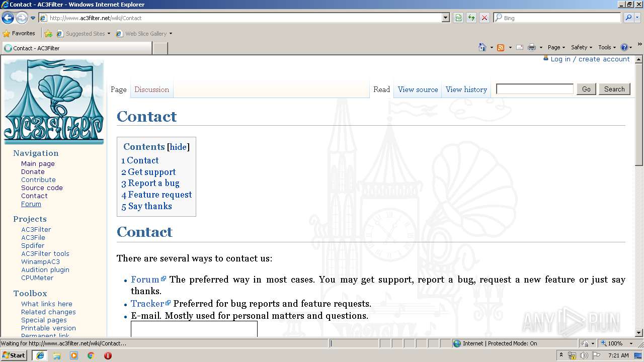The image size is (644, 362).
Task: Show hidden tray icons arrow
Action: pyautogui.click(x=561, y=355)
